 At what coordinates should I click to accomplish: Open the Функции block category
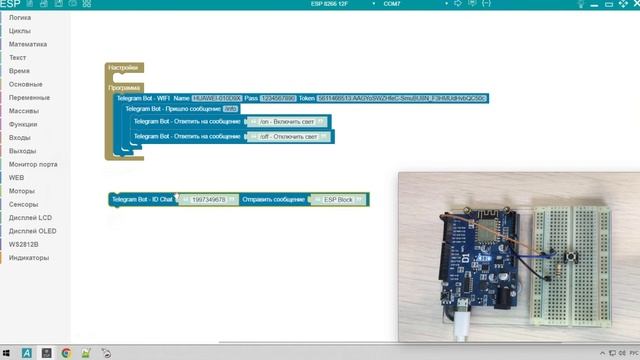[23, 124]
